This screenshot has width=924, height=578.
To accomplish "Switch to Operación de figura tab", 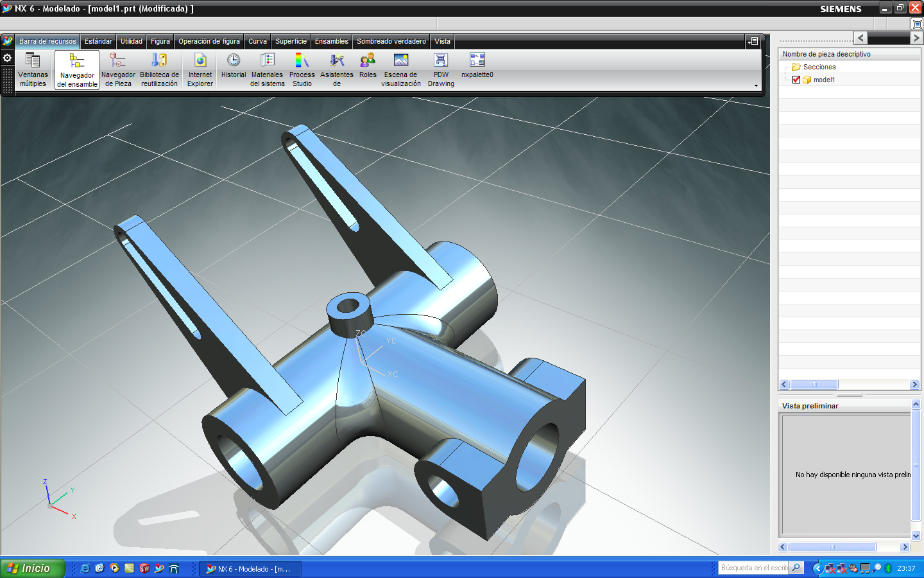I will 209,41.
